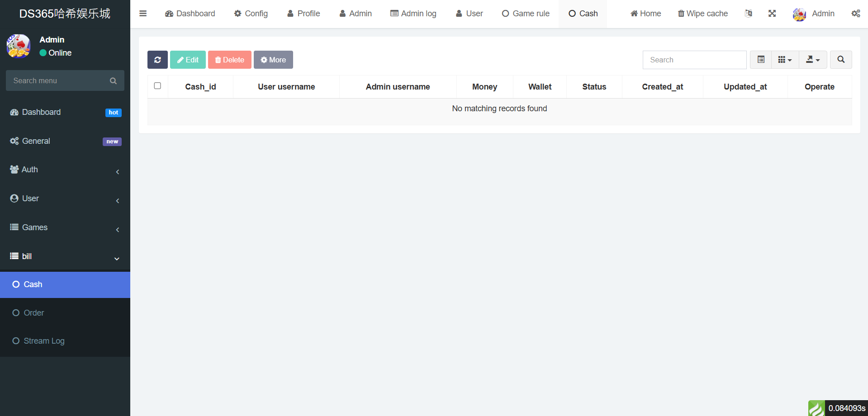Open the columns visibility dropdown

(785, 60)
